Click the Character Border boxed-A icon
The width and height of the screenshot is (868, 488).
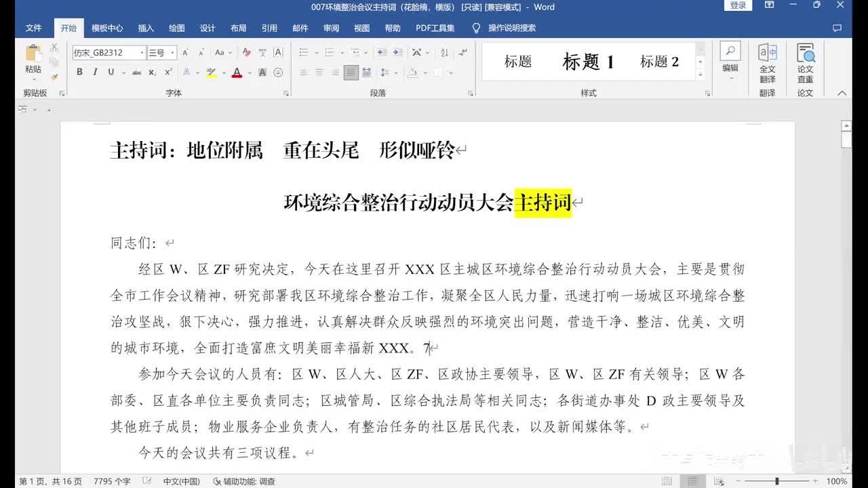(278, 52)
